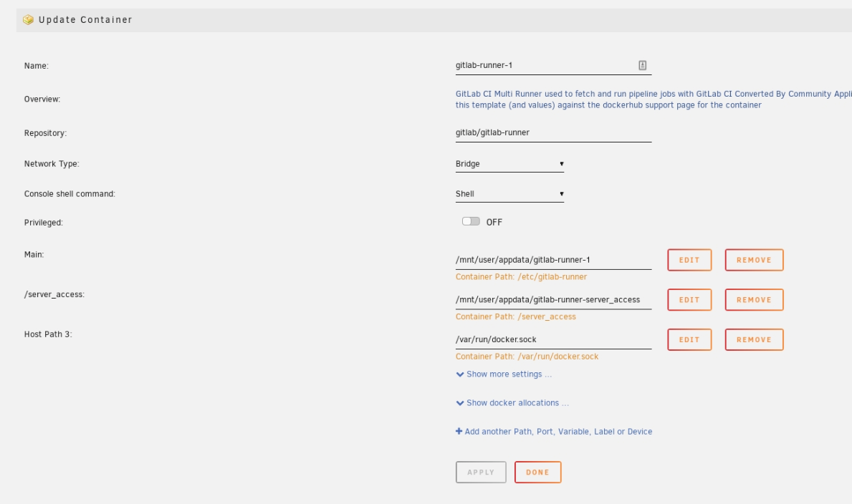
Task: Click the autofill icon in Name field
Action: pyautogui.click(x=642, y=65)
